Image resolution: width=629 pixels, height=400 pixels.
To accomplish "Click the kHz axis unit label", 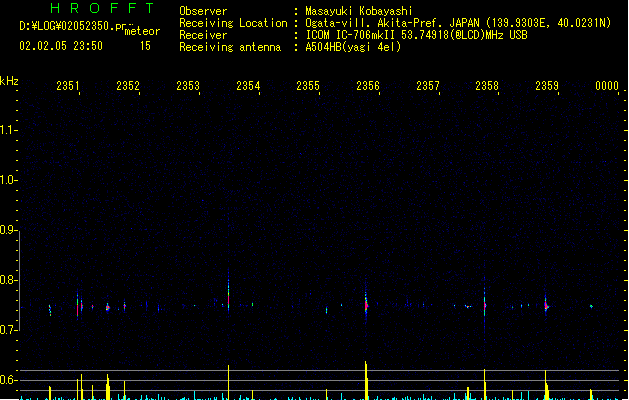I will click(x=9, y=81).
